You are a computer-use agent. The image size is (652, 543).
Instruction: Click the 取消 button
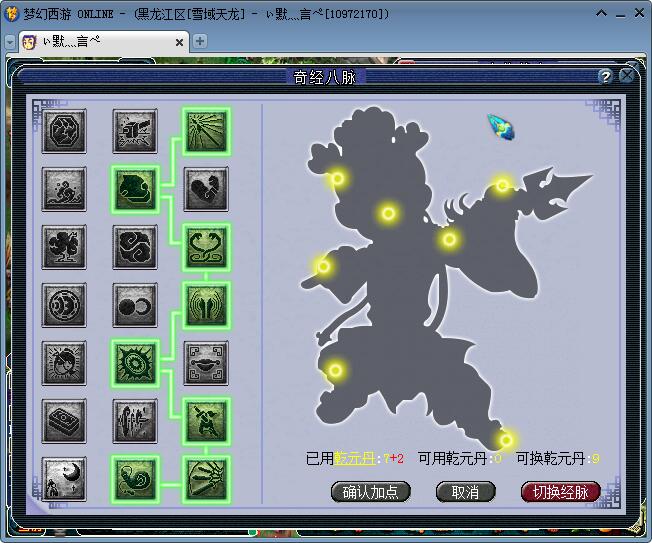[x=465, y=492]
